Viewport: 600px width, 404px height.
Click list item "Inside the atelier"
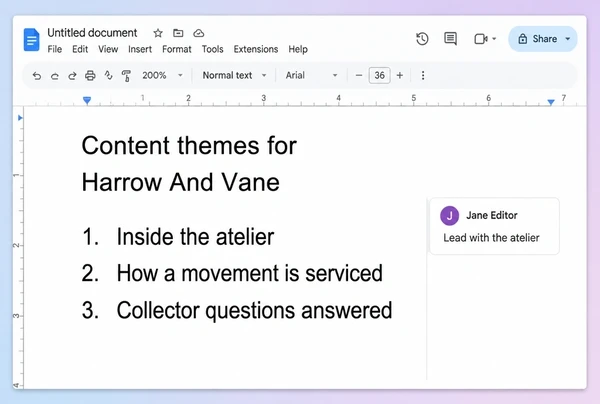pyautogui.click(x=195, y=237)
